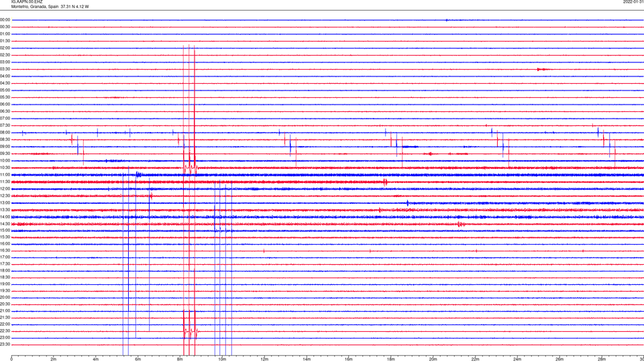Viewport: 644px width, 362px height.
Task: Select the 11:30 time row label
Action: coord(5,182)
